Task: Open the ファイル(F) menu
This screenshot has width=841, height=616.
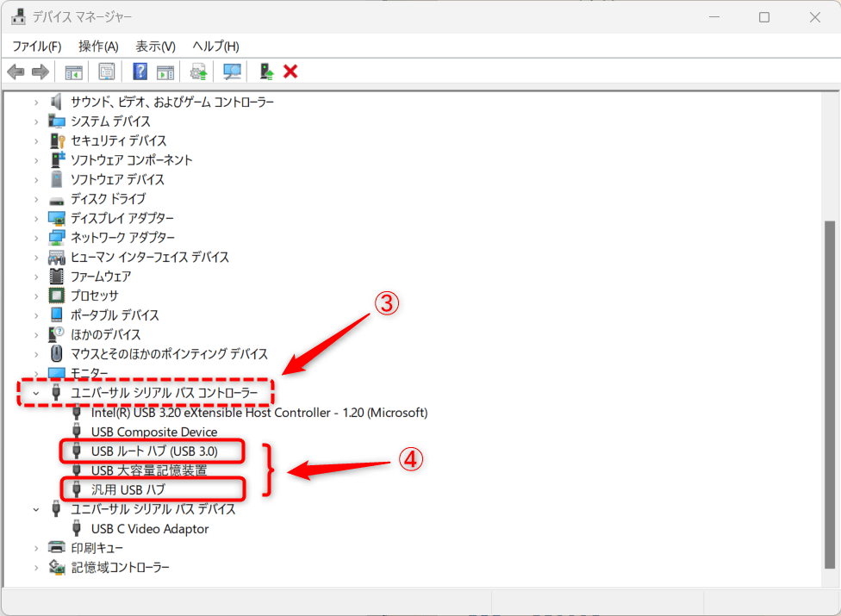Action: tap(36, 47)
